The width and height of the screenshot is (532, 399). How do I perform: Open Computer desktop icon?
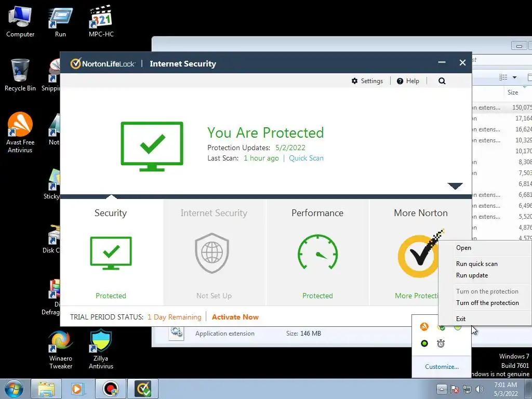pos(20,22)
